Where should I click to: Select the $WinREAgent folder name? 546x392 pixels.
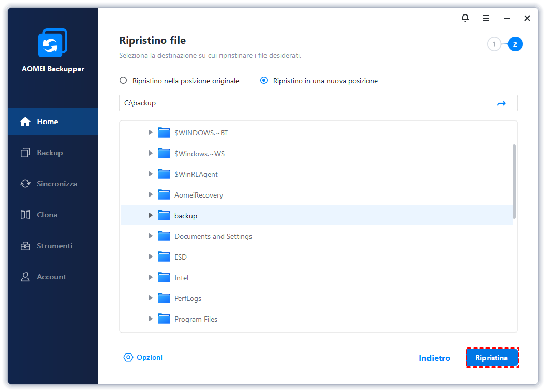coord(196,174)
